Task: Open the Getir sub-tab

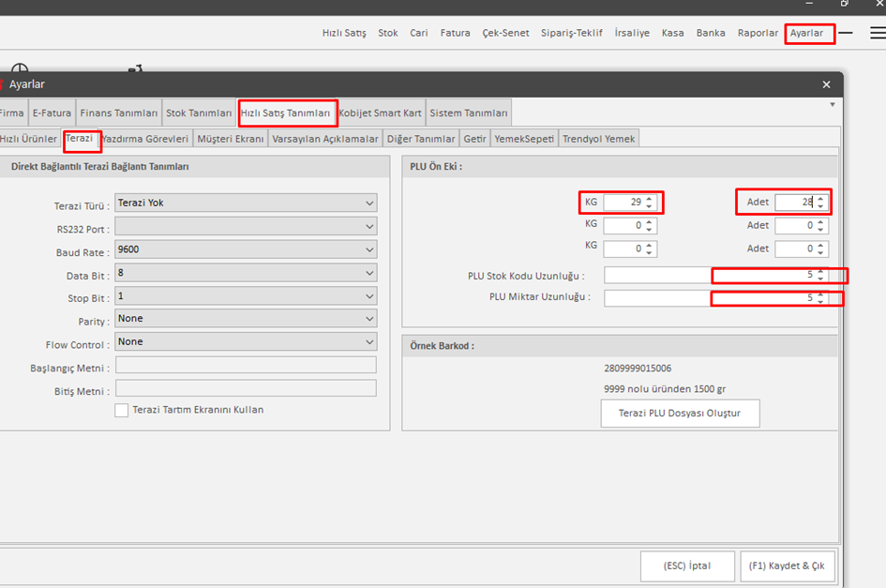Action: [x=474, y=139]
